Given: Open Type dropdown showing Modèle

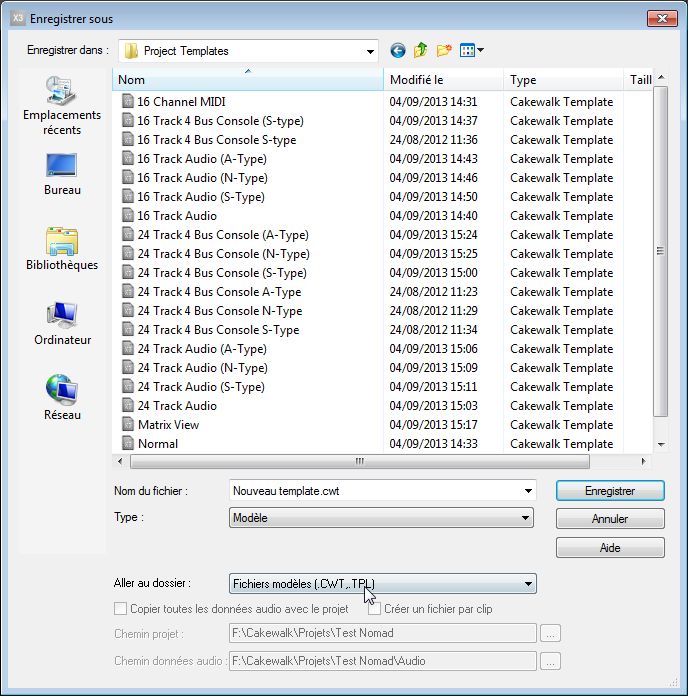Looking at the screenshot, I should point(381,518).
